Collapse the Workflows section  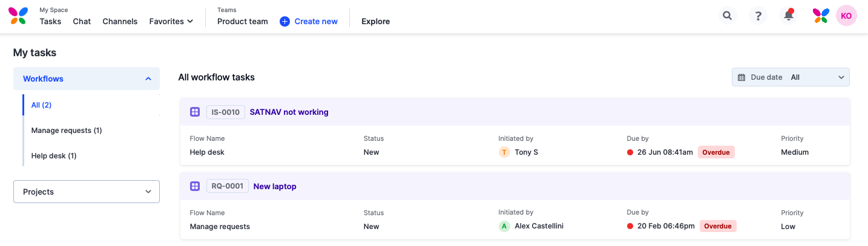pos(87,79)
